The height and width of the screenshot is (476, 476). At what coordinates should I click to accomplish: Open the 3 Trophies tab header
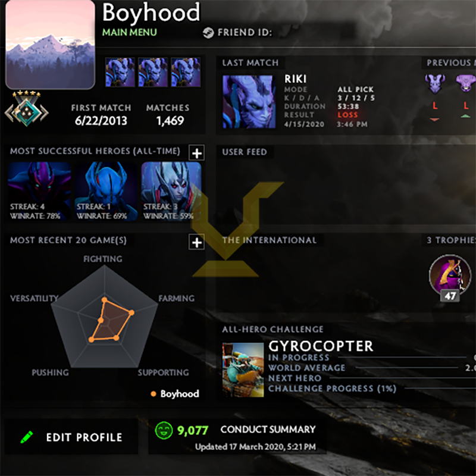450,240
